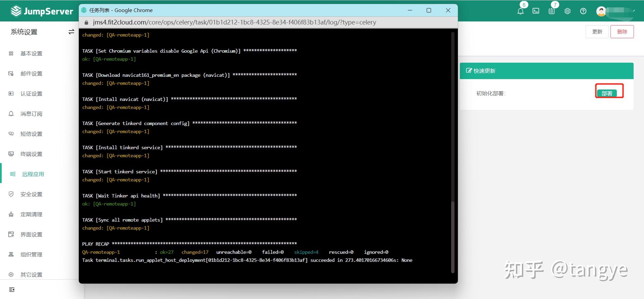This screenshot has width=644, height=299.
Task: Click the 远程应用 blocks icon
Action: (x=13, y=174)
